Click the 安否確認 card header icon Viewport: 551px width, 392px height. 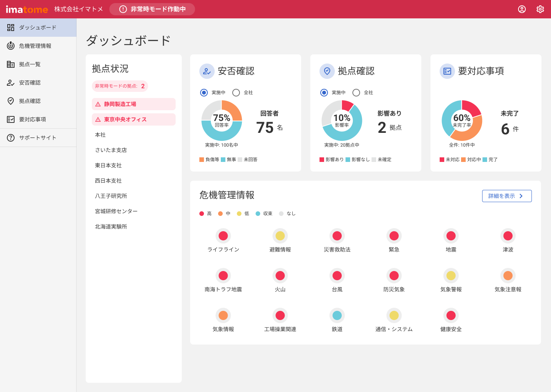pyautogui.click(x=207, y=71)
